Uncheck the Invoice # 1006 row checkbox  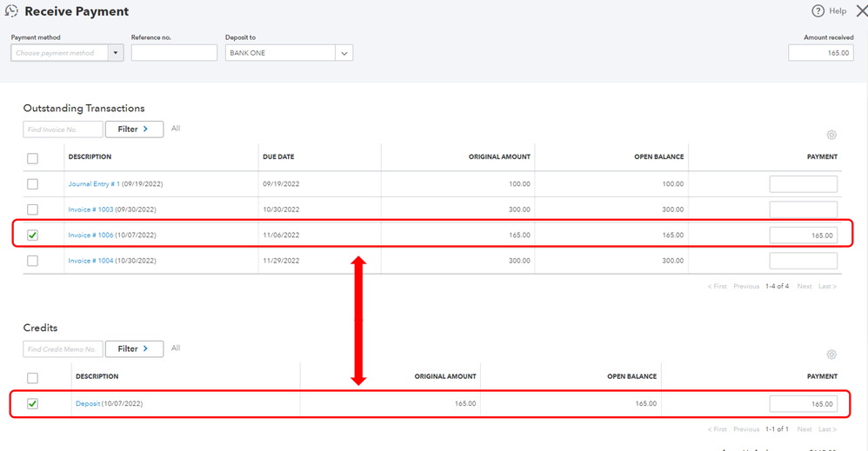pos(33,235)
